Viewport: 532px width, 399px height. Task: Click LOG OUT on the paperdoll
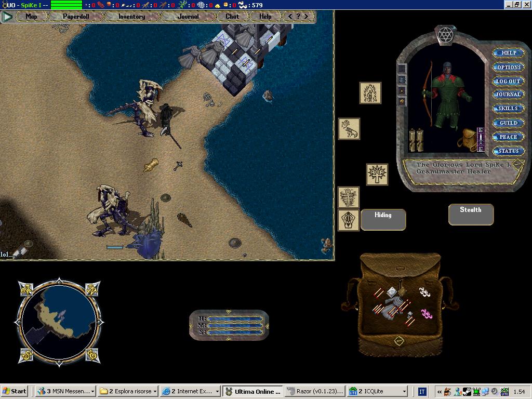pyautogui.click(x=509, y=81)
